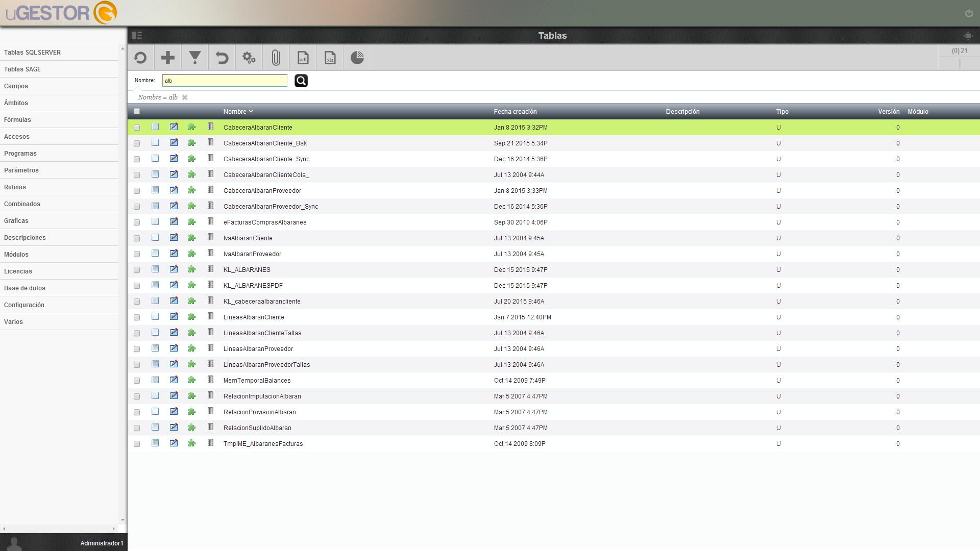Sort by Tipo column header
The width and height of the screenshot is (980, 551).
click(782, 111)
